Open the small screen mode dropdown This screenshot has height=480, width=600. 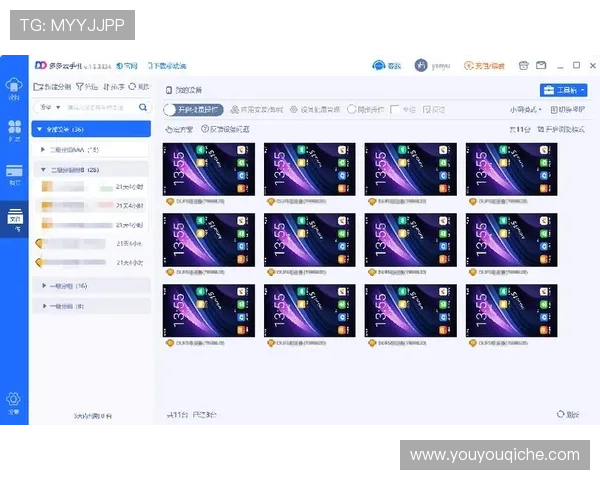[526, 110]
